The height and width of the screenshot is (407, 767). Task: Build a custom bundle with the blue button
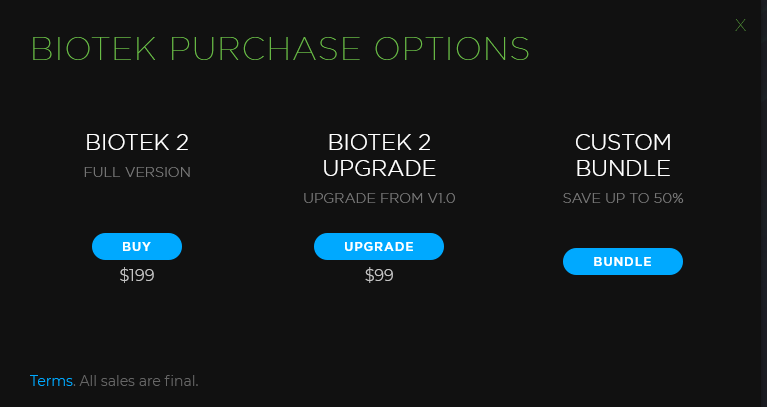(x=622, y=262)
